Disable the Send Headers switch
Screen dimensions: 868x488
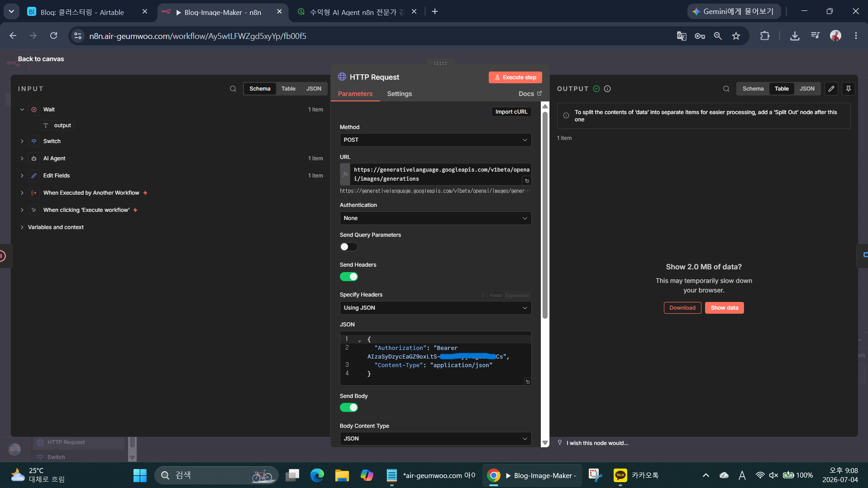click(x=349, y=277)
